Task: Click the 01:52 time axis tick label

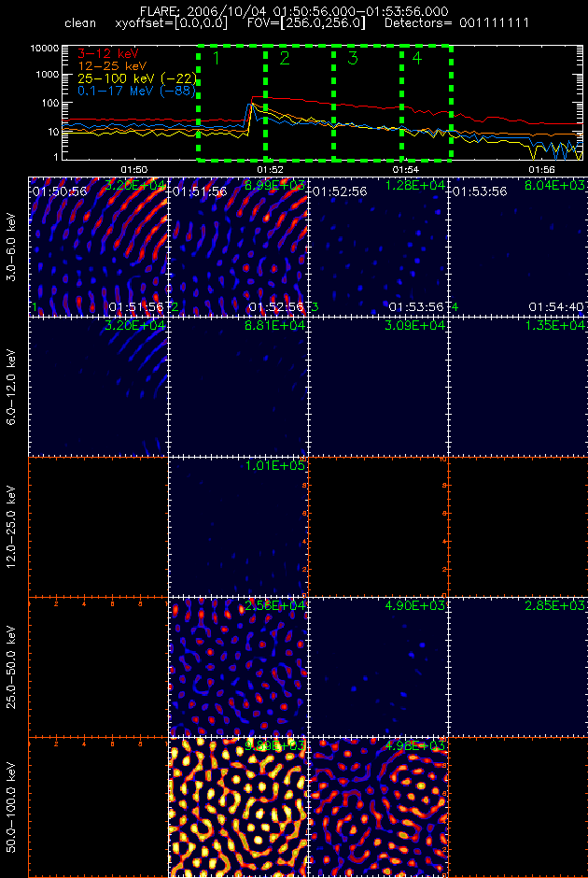Action: tap(270, 170)
